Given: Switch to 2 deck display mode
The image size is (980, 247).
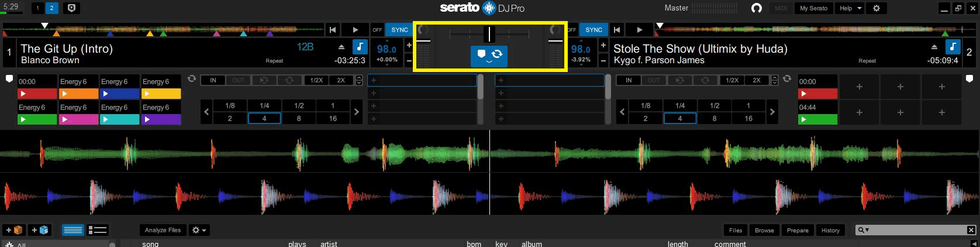Looking at the screenshot, I should (51, 8).
